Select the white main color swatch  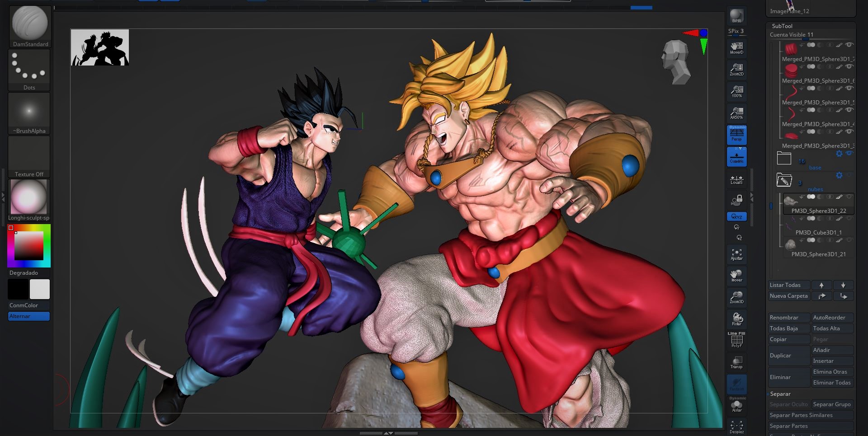tap(40, 289)
